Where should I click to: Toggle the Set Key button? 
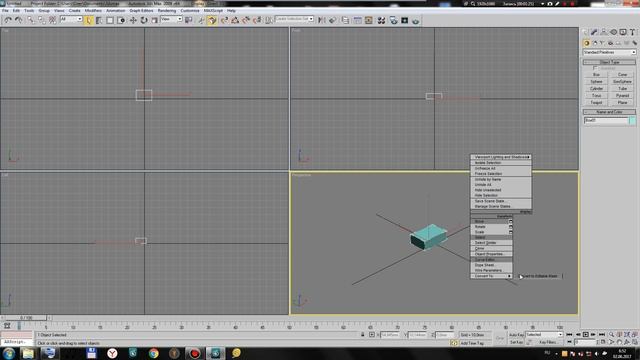[516, 342]
